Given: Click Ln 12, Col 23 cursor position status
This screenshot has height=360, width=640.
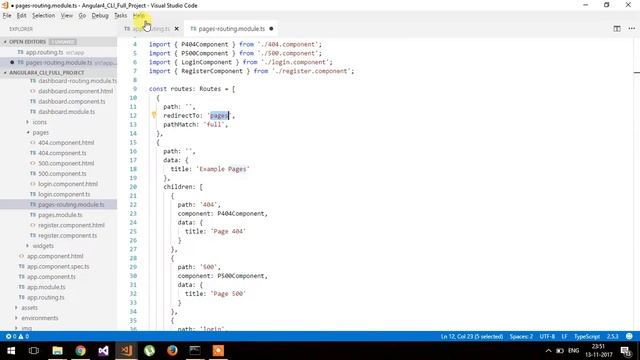Looking at the screenshot, I should pos(471,336).
